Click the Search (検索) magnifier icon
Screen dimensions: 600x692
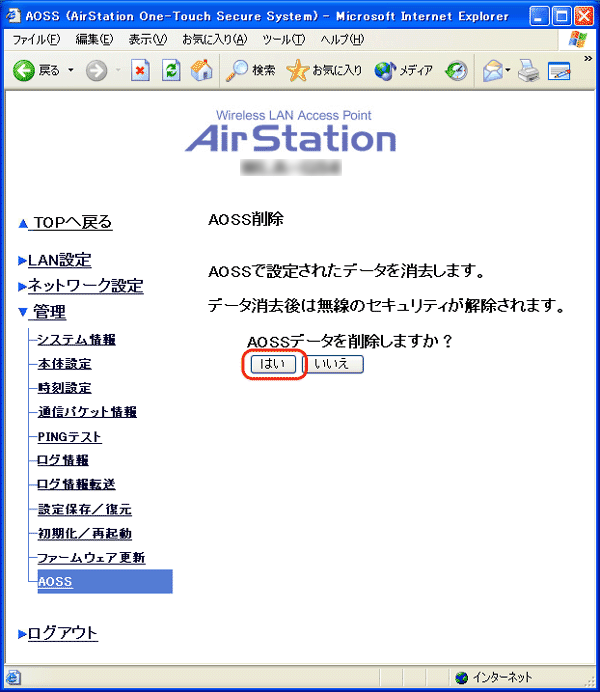coord(236,70)
